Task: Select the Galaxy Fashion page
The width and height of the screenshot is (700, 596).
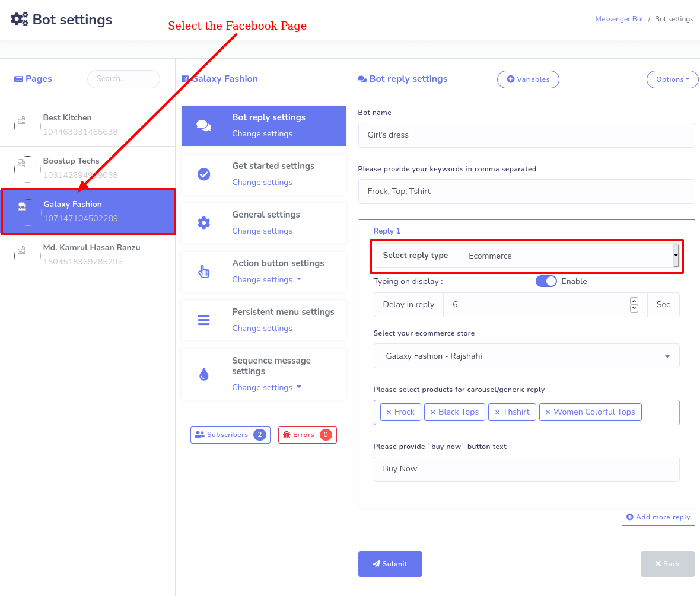Action: 88,212
